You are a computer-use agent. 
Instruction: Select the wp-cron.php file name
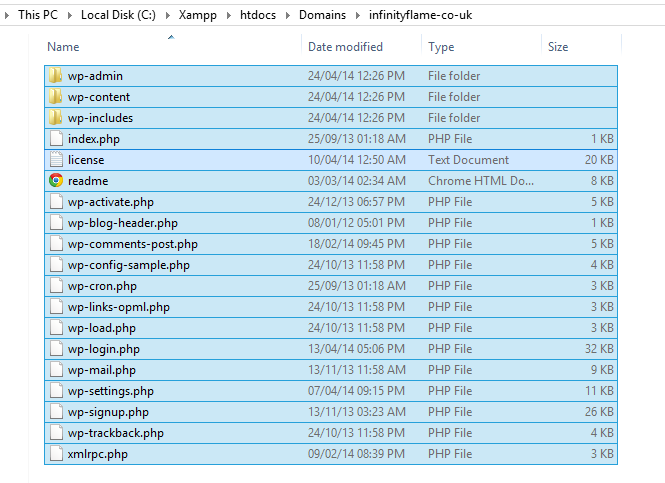pos(102,286)
